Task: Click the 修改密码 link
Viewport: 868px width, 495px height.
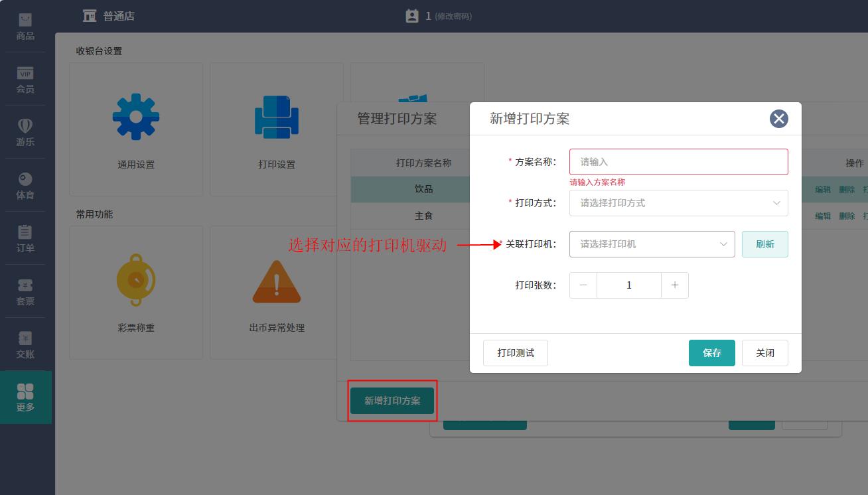Action: 453,17
